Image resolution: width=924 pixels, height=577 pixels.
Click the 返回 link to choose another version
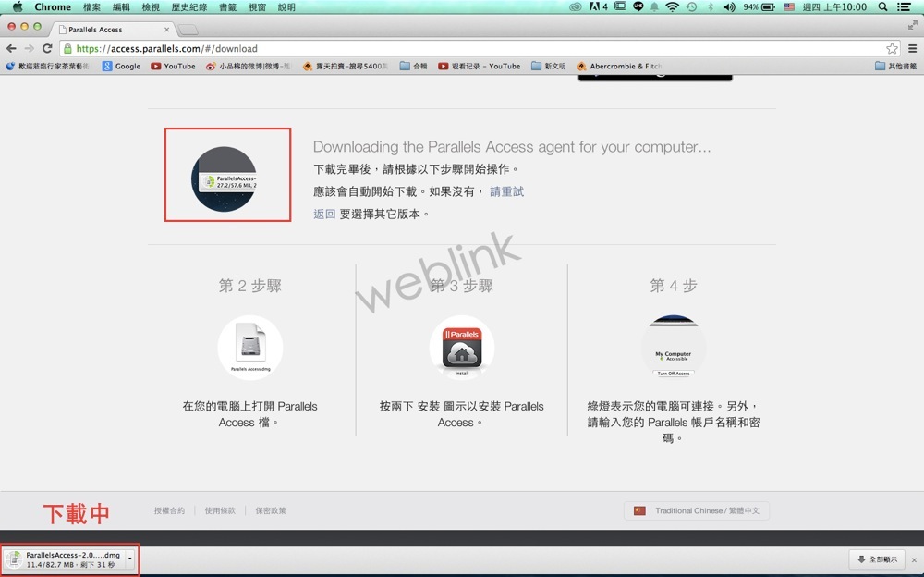click(x=324, y=214)
